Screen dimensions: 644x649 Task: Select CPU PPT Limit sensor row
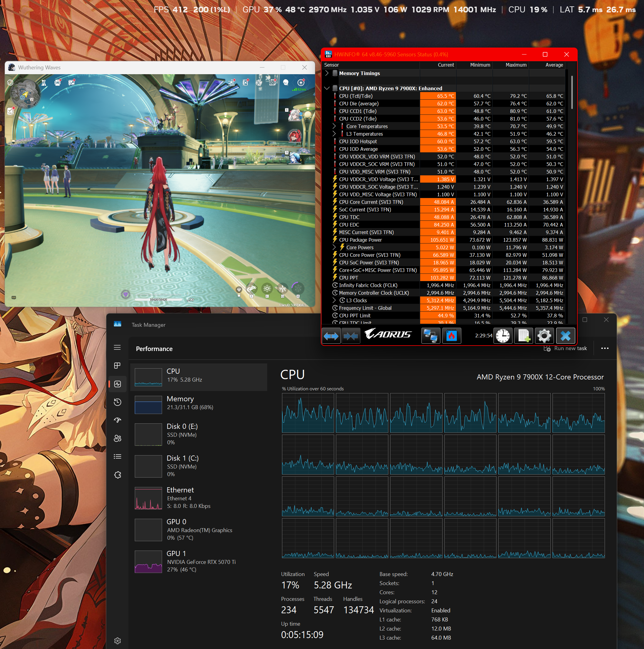coord(443,316)
